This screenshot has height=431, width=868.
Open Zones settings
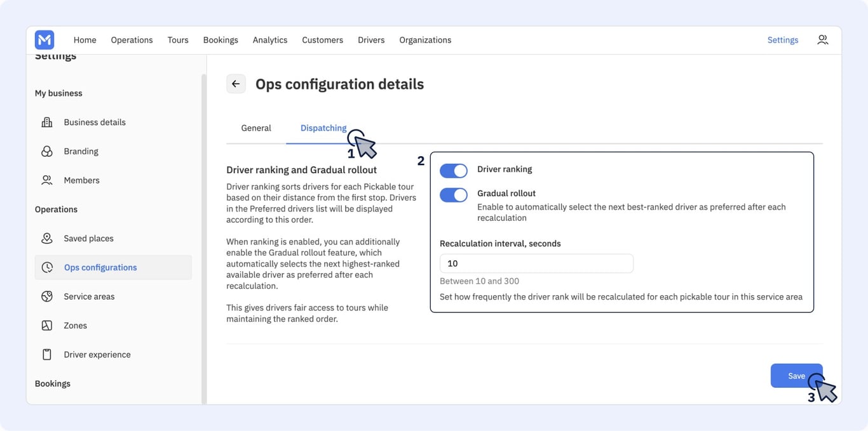(113, 326)
